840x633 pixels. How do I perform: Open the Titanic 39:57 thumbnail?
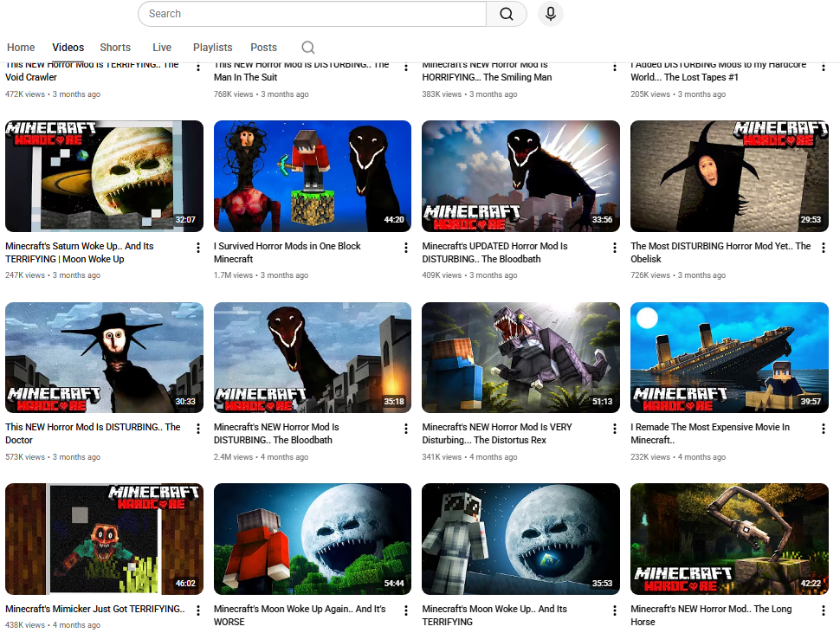coord(730,358)
